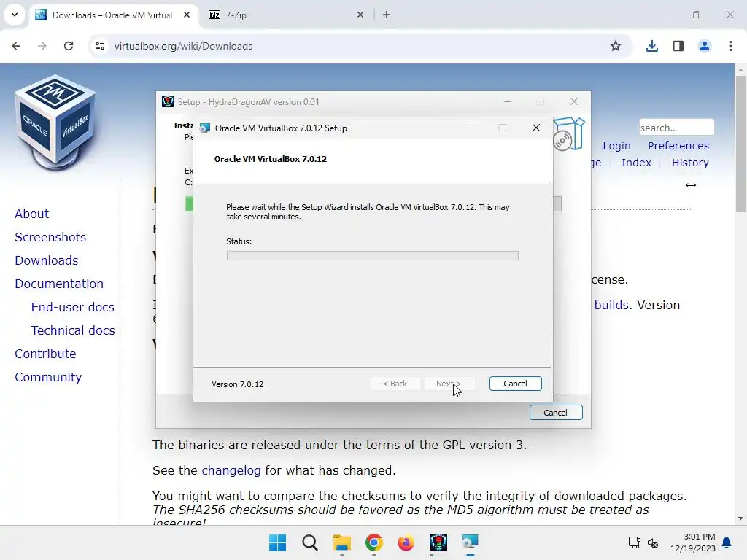Open Chrome downloads icon
Screen dimensions: 747x560
coord(651,46)
